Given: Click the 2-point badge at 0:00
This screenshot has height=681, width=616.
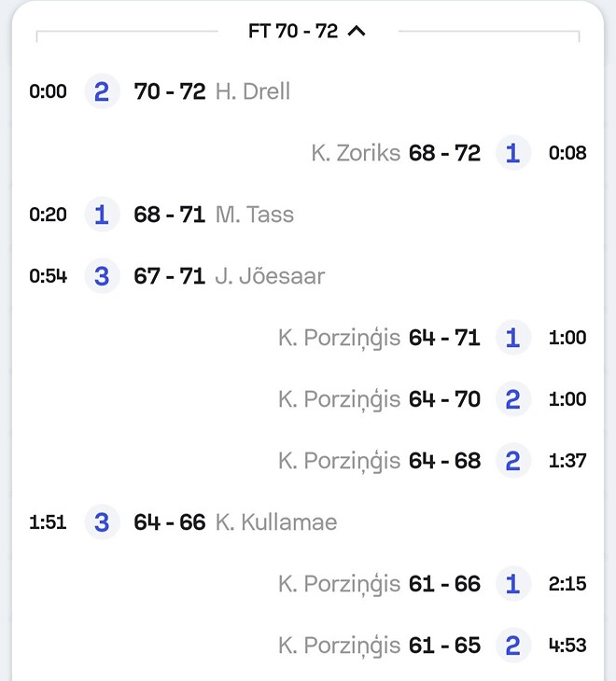Looking at the screenshot, I should [x=102, y=91].
